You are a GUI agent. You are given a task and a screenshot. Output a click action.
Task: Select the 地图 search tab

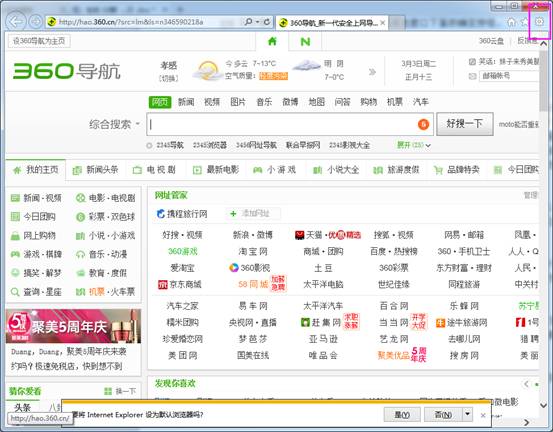point(316,102)
